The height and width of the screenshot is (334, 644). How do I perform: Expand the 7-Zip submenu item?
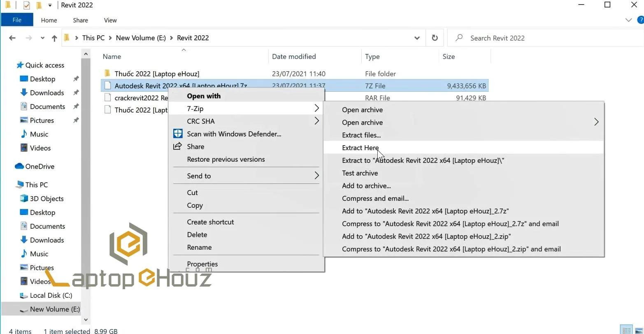pos(246,109)
